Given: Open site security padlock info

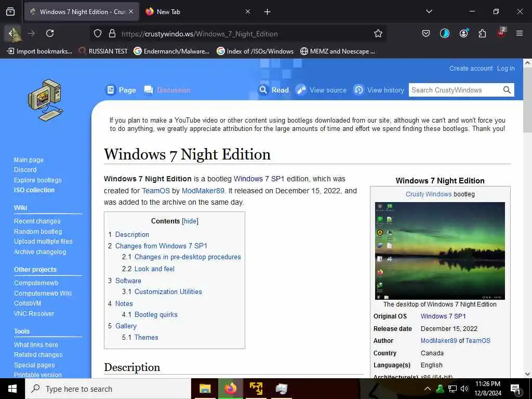Looking at the screenshot, I should pyautogui.click(x=112, y=34).
